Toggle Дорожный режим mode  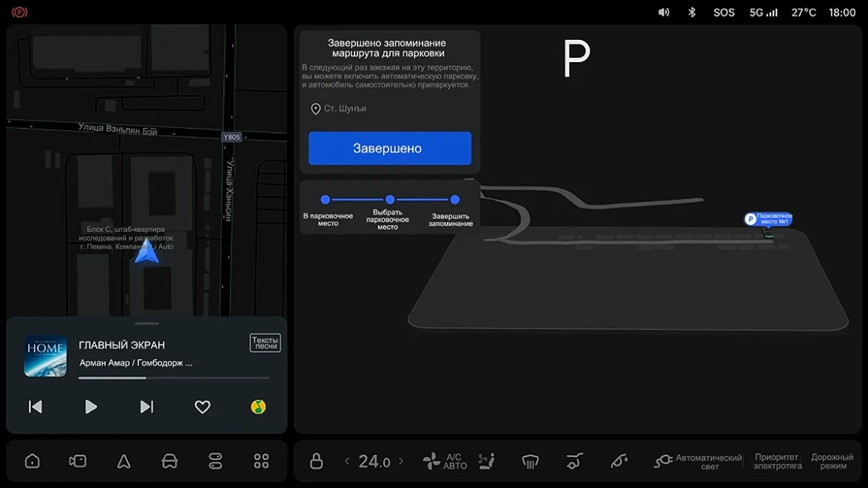pyautogui.click(x=832, y=461)
